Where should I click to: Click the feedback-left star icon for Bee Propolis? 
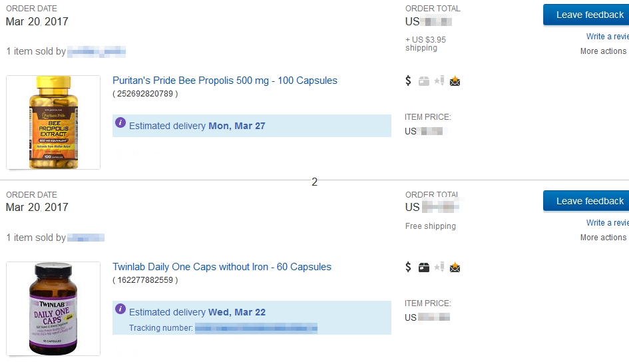pyautogui.click(x=439, y=81)
